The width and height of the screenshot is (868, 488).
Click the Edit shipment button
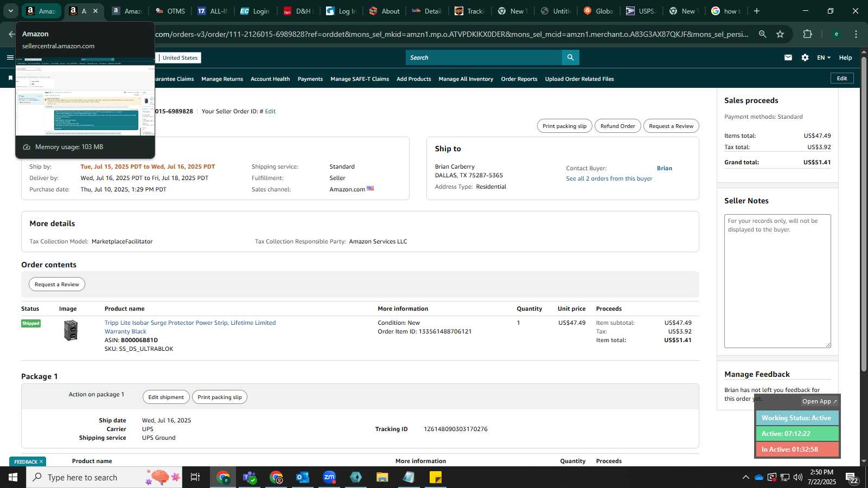pyautogui.click(x=166, y=397)
